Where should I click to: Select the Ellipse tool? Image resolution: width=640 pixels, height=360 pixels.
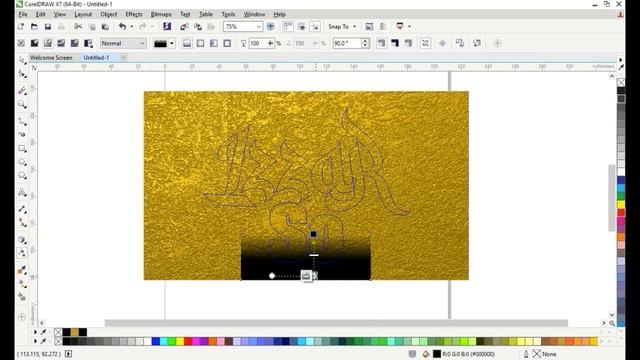22,162
